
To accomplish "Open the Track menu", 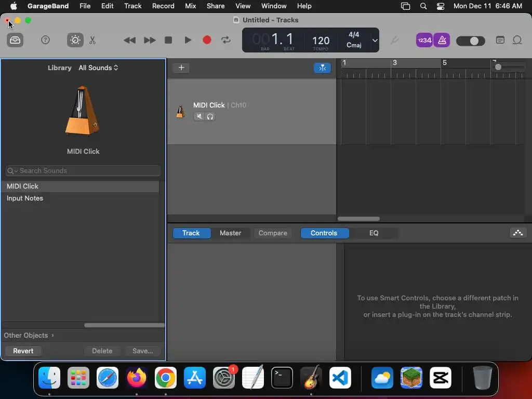I will (x=132, y=6).
